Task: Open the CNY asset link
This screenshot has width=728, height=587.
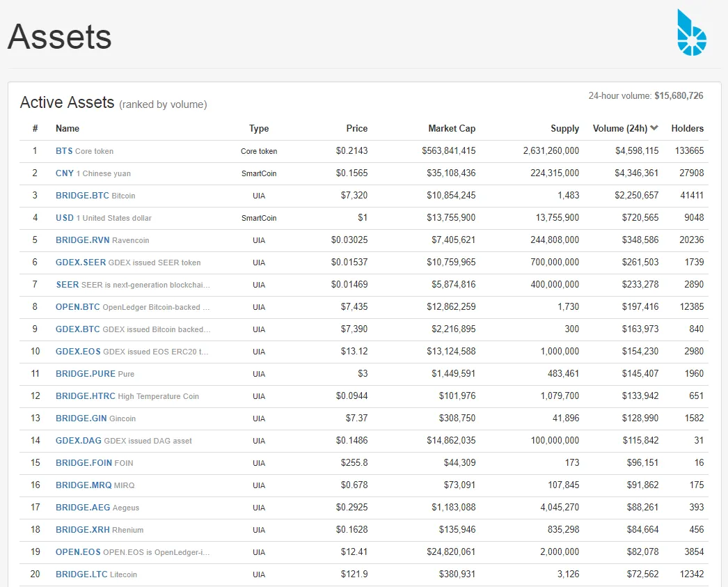Action: tap(65, 173)
